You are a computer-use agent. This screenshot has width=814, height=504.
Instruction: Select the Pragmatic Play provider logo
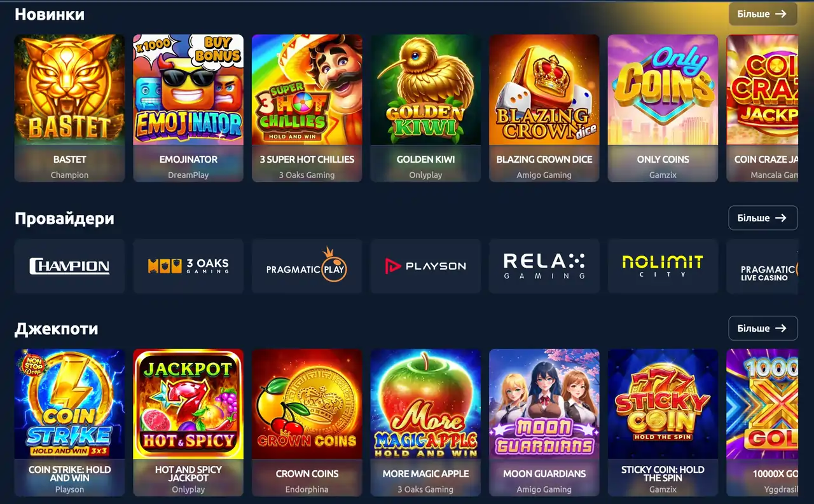coord(307,266)
